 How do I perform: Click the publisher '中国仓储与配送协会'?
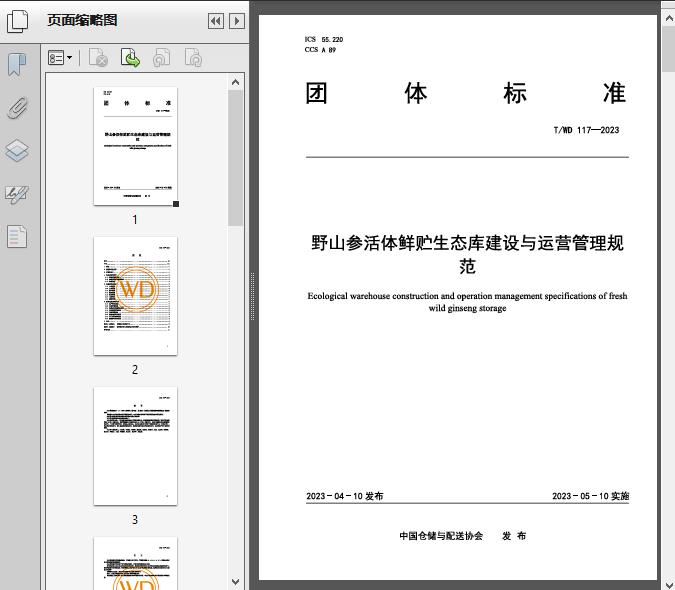pyautogui.click(x=441, y=536)
